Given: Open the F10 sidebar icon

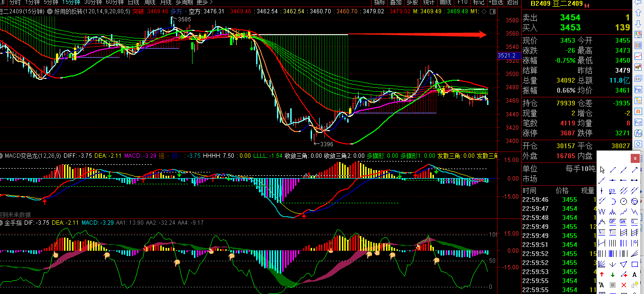Looking at the screenshot, I should [x=638, y=89].
